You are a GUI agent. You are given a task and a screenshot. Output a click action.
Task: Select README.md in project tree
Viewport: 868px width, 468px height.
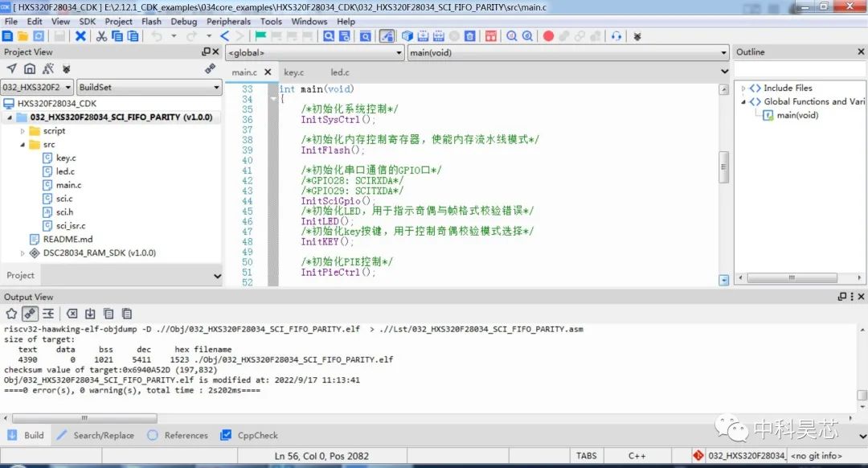pos(68,240)
